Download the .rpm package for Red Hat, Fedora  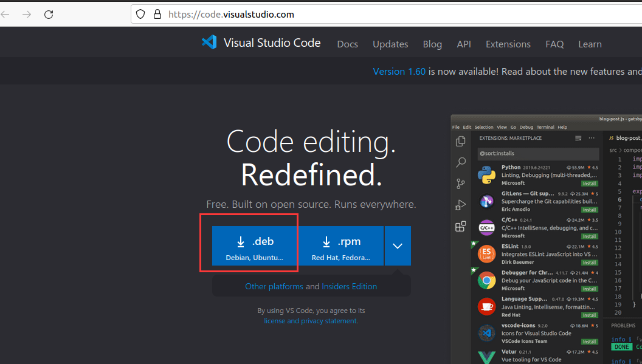point(341,246)
